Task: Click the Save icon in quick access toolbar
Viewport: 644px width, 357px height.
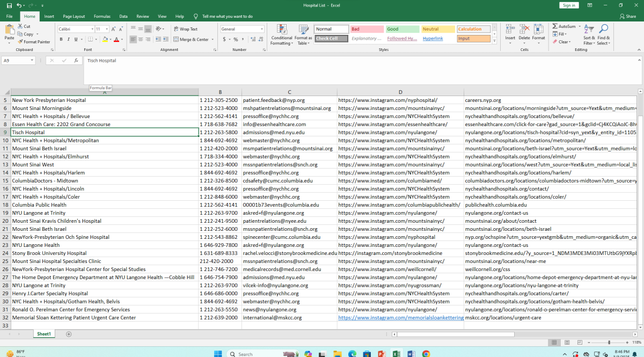Action: [x=9, y=5]
